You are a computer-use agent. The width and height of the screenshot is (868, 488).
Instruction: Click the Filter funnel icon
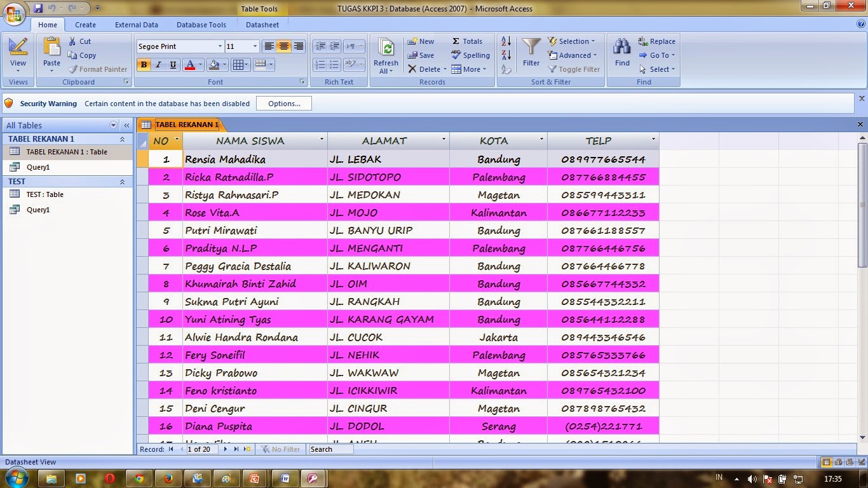tap(531, 47)
